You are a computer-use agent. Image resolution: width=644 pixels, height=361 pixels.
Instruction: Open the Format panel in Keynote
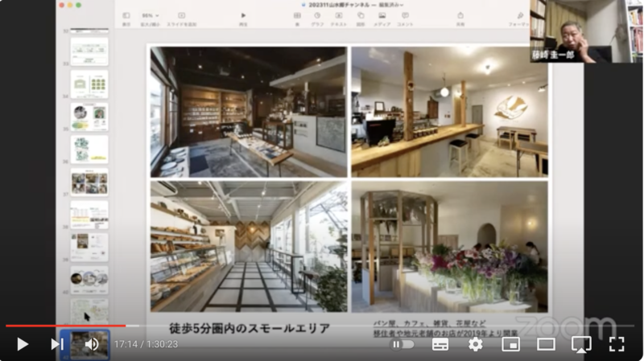click(521, 16)
